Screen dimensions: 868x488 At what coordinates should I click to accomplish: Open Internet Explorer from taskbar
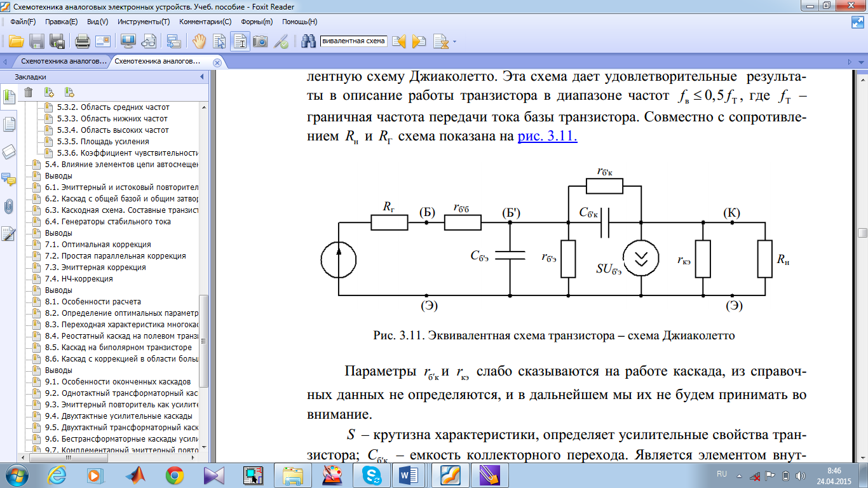pos(57,475)
